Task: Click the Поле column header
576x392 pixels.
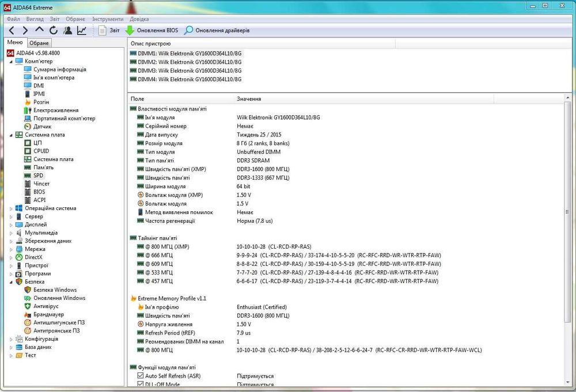Action: click(x=180, y=99)
